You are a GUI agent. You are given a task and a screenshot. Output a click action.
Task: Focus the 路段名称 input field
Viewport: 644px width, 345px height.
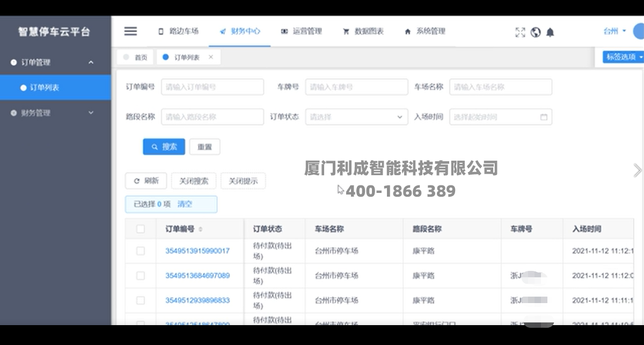coord(213,117)
